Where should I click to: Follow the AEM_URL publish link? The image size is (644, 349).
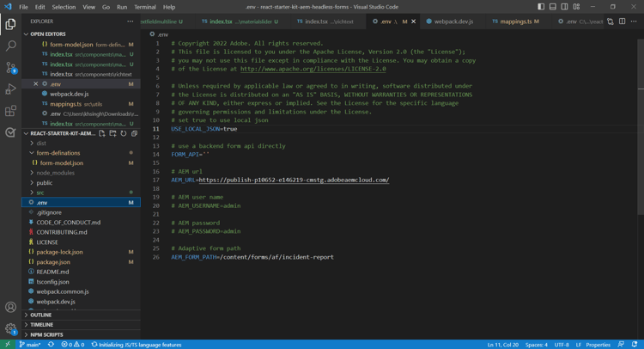(294, 180)
